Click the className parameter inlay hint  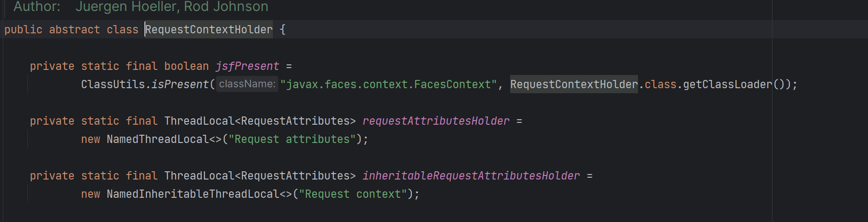point(247,84)
